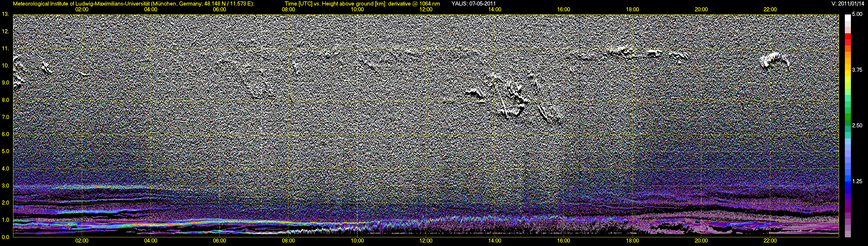Image resolution: width=868 pixels, height=246 pixels.
Task: Click the 06:00 label on the bottom time axis
Action: 219,241
